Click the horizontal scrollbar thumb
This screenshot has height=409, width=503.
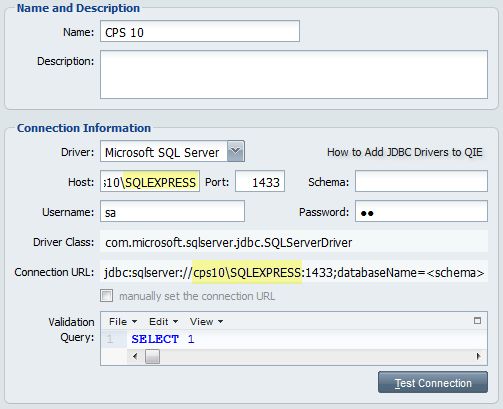coord(152,357)
